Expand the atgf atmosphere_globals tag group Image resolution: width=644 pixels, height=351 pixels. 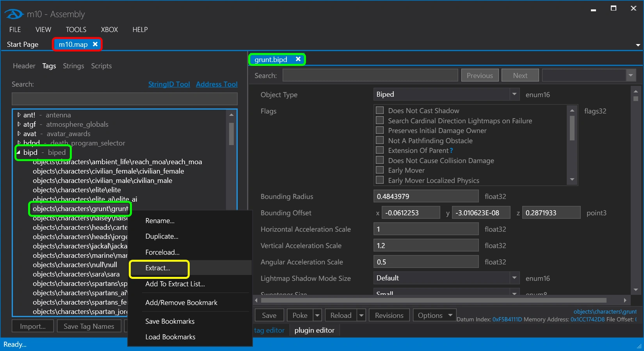coord(19,124)
